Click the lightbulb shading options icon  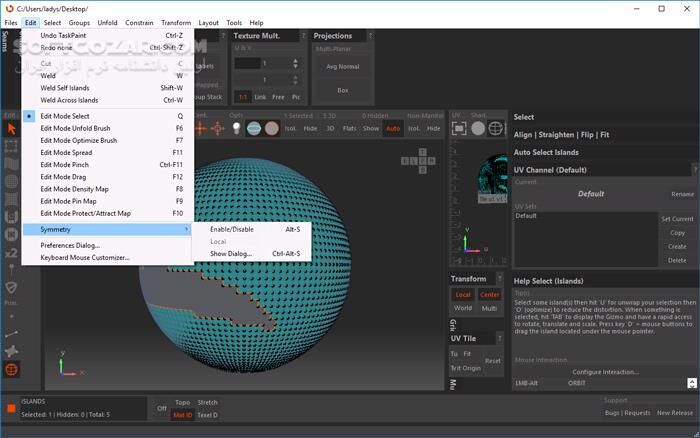(236, 128)
